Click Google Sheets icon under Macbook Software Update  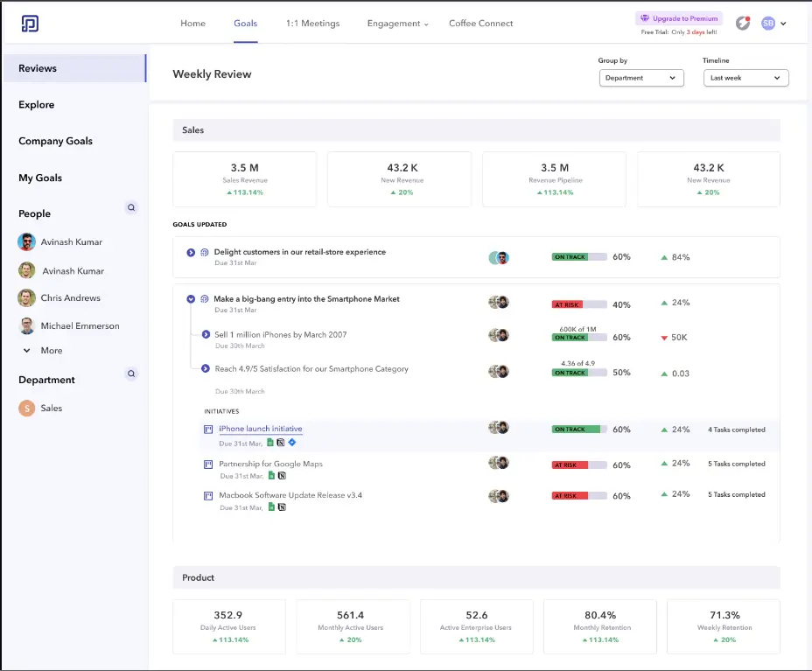point(271,507)
